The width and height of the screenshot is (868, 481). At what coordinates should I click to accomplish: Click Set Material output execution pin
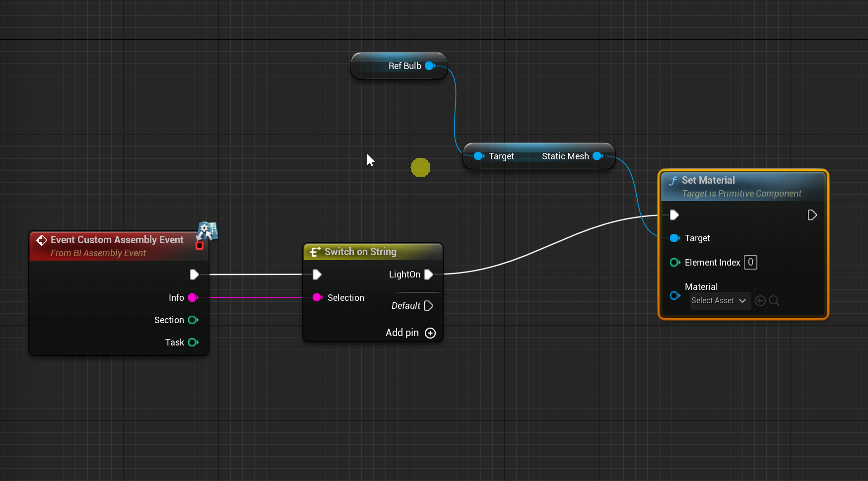tap(812, 215)
